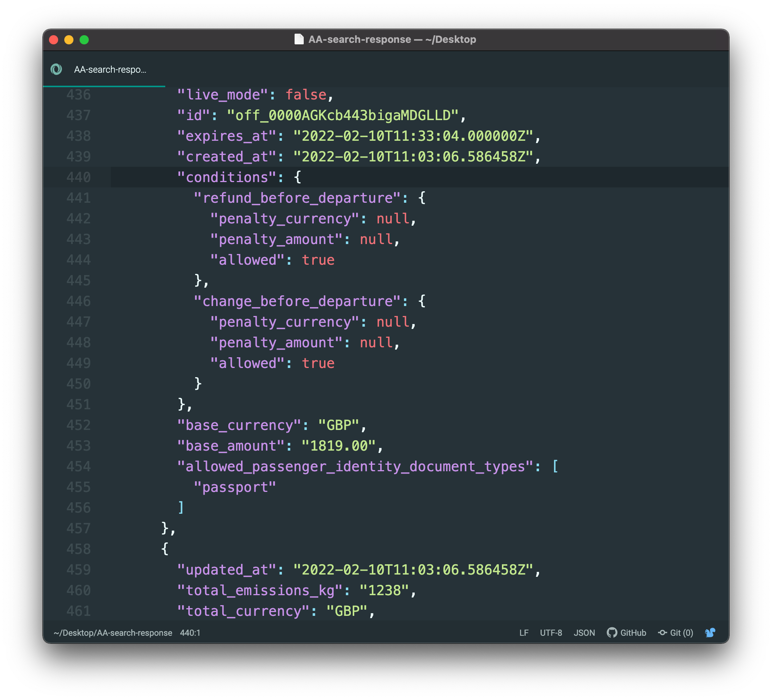Screen dimensions: 772x700
Task: Change UTF-8 encoding selector
Action: 550,633
